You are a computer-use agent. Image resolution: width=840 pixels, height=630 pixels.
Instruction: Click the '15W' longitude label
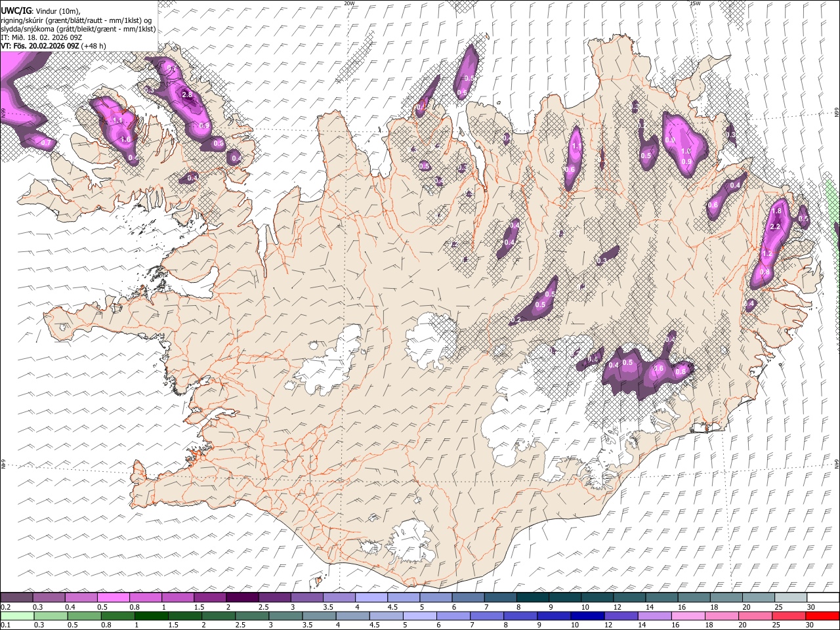(x=696, y=3)
